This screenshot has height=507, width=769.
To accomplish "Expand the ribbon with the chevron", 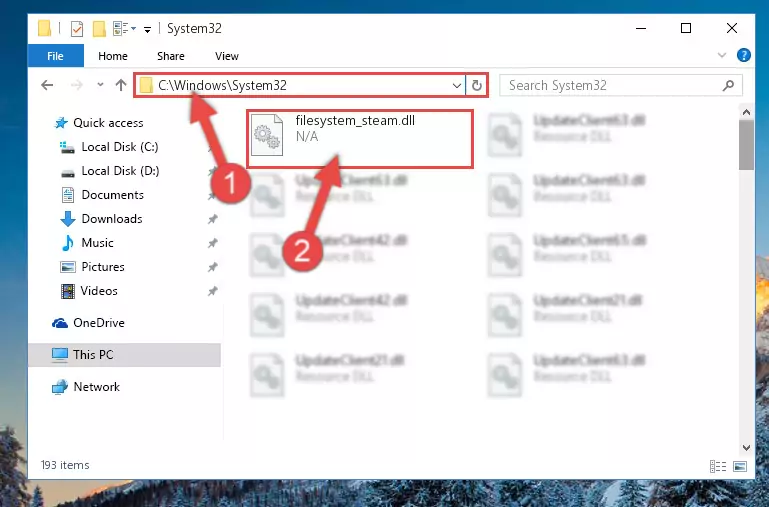I will coord(722,55).
